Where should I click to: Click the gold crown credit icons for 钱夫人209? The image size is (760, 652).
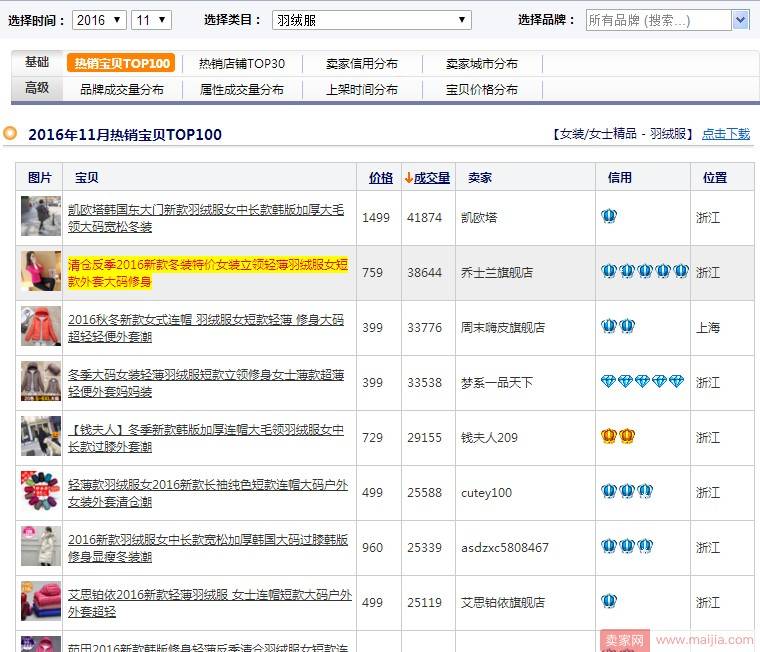click(x=618, y=436)
